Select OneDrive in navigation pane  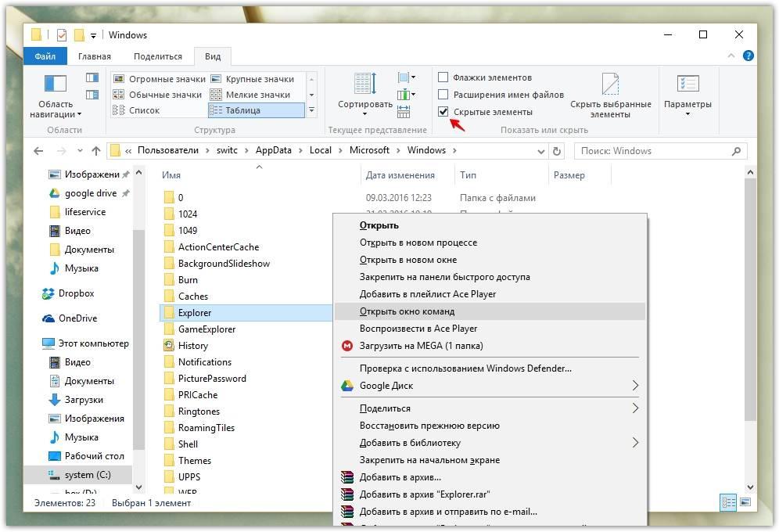tap(77, 318)
